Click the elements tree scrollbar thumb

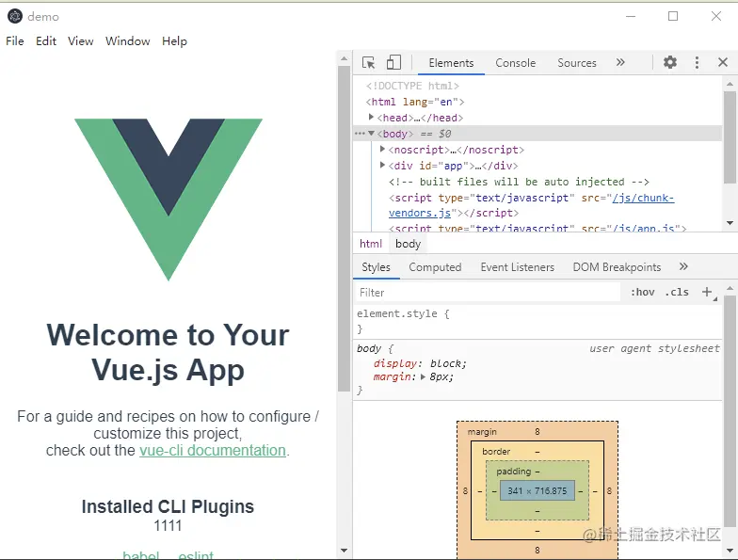click(730, 137)
